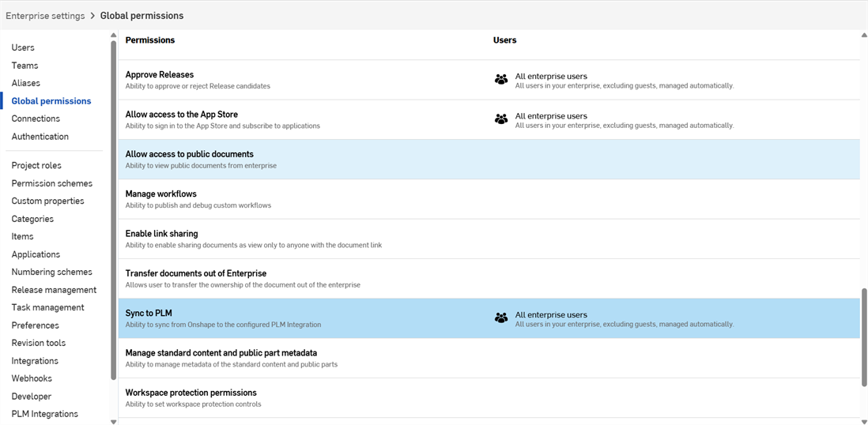Select Global permissions in the sidebar
This screenshot has height=425, width=868.
51,100
